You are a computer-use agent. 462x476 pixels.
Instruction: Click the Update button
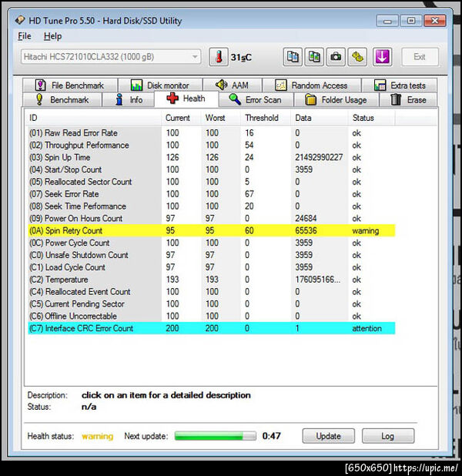click(x=329, y=436)
